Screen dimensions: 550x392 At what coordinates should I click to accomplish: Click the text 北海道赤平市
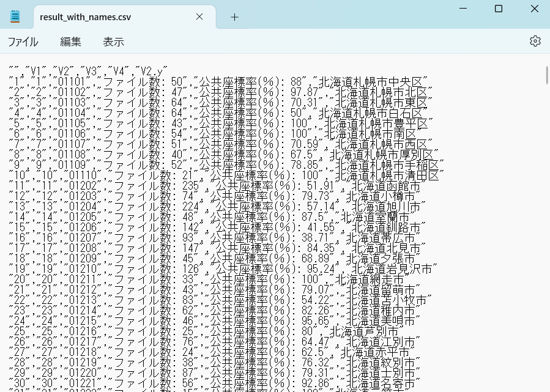(x=375, y=352)
